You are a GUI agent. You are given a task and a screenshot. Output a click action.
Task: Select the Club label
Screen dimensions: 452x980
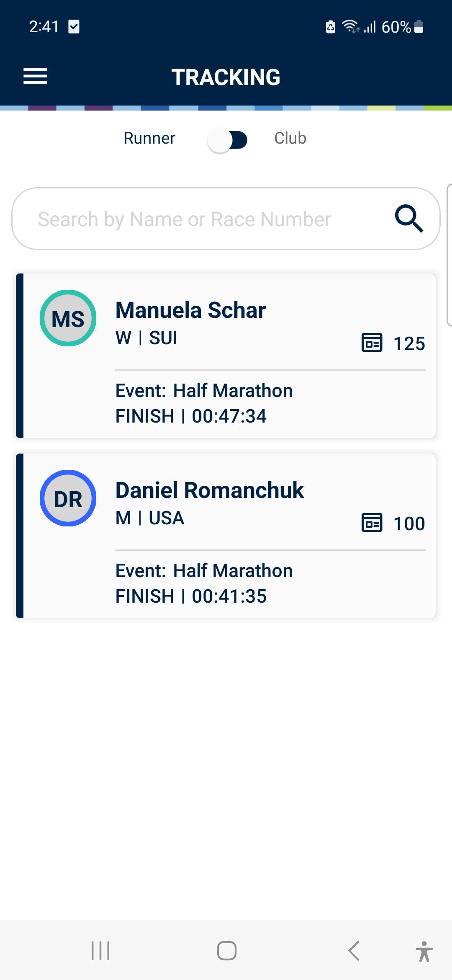point(290,138)
